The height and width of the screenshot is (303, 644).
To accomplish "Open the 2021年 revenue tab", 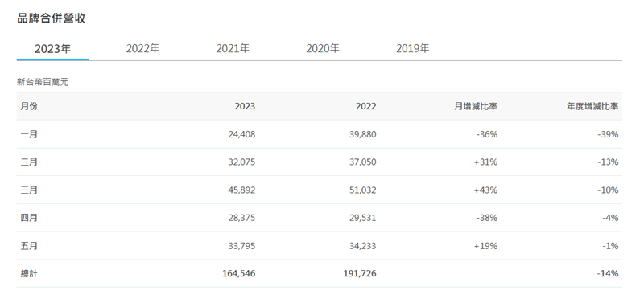I will pos(233,49).
